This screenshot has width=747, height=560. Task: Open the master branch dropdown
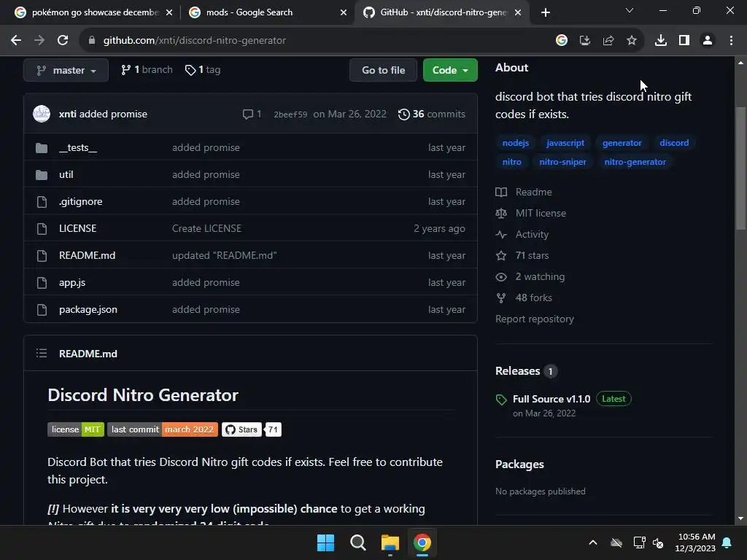pyautogui.click(x=66, y=70)
